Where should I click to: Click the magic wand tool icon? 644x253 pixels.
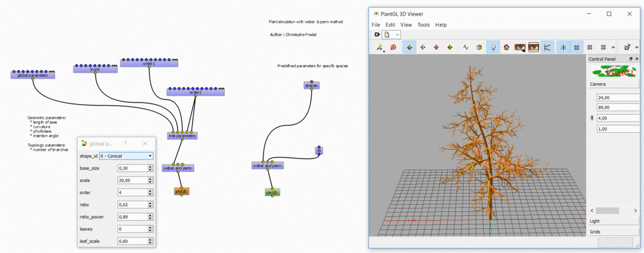pyautogui.click(x=380, y=47)
